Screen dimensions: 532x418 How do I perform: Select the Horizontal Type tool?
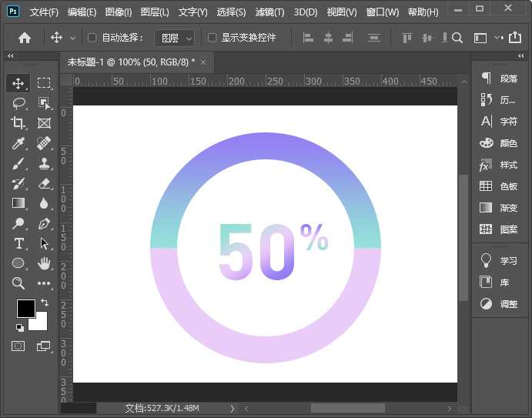pos(19,243)
